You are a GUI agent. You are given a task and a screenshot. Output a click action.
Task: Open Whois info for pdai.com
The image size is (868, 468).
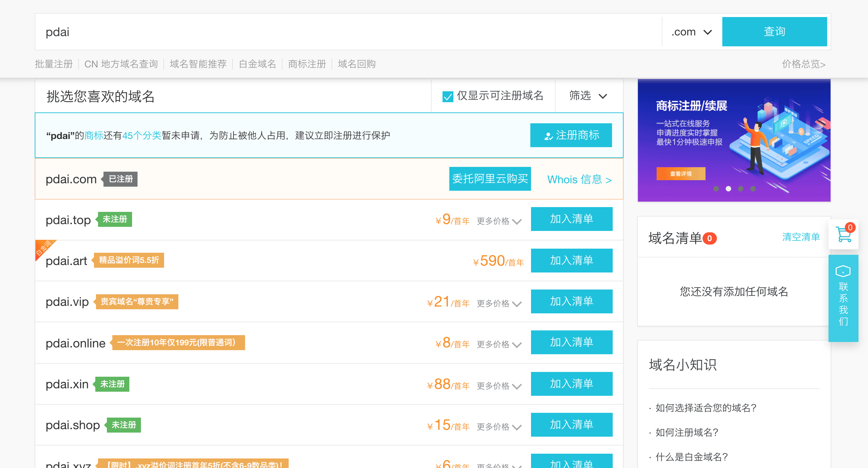(579, 180)
